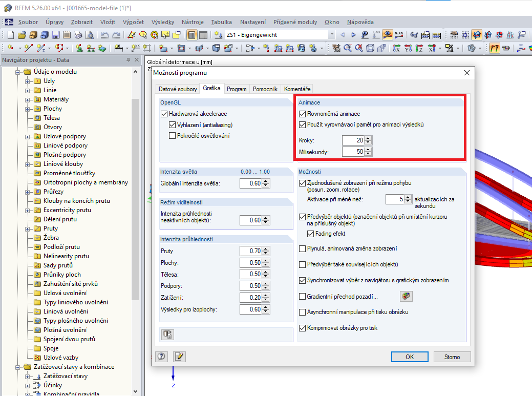532x396 pixels.
Task: Click the Storno button
Action: click(452, 357)
